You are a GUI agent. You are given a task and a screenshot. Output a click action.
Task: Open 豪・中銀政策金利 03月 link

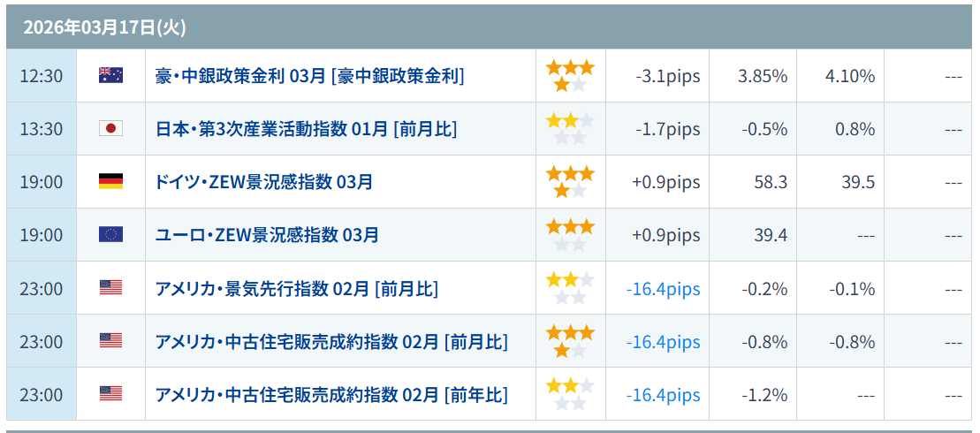309,76
